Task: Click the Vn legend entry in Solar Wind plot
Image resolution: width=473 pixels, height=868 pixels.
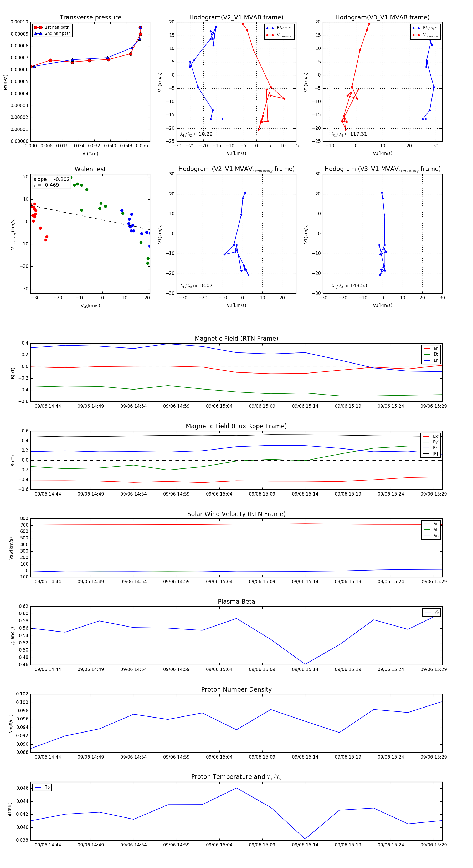Action: 431,536
